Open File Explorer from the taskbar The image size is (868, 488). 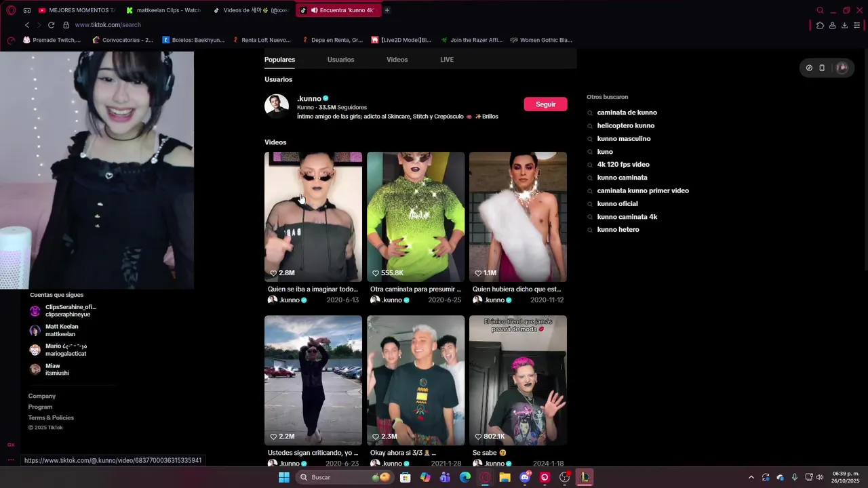click(505, 477)
